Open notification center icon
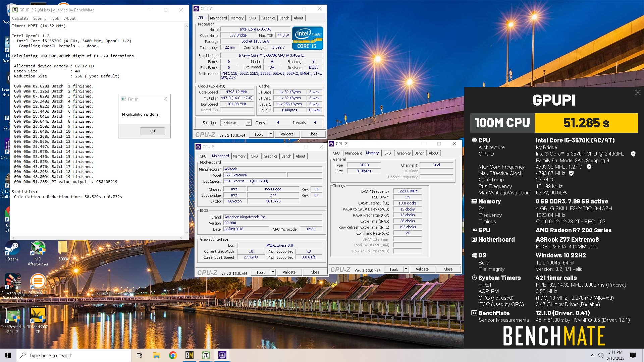The image size is (644, 362). (633, 355)
